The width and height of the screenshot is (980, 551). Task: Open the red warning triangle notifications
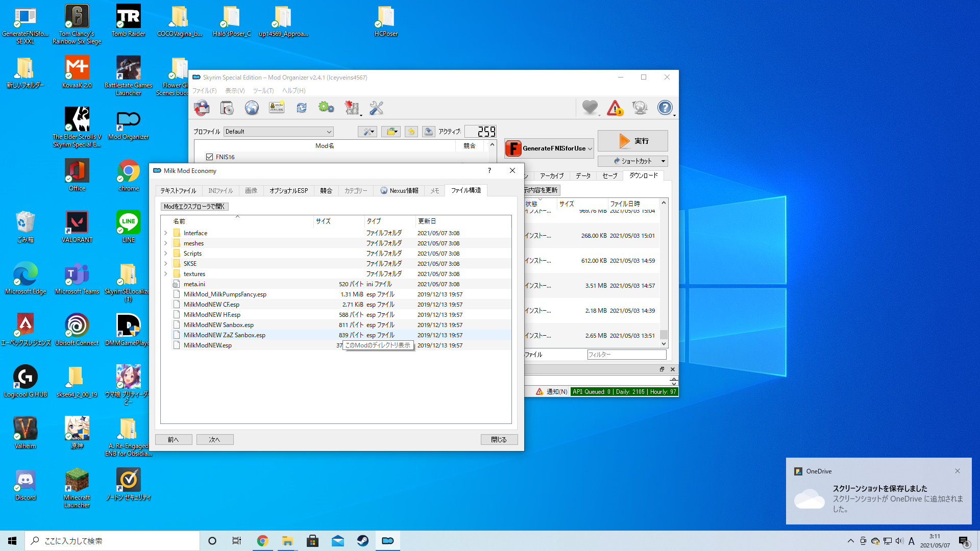click(x=615, y=108)
